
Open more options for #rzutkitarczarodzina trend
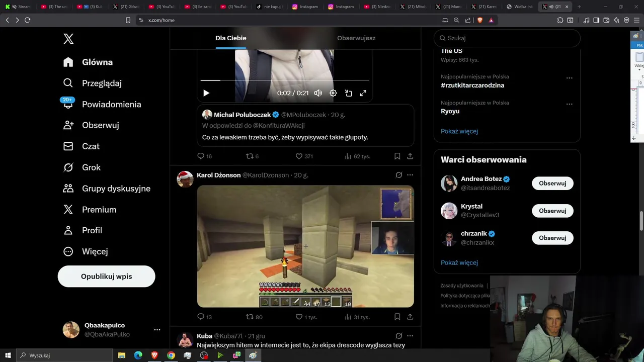coord(569,78)
